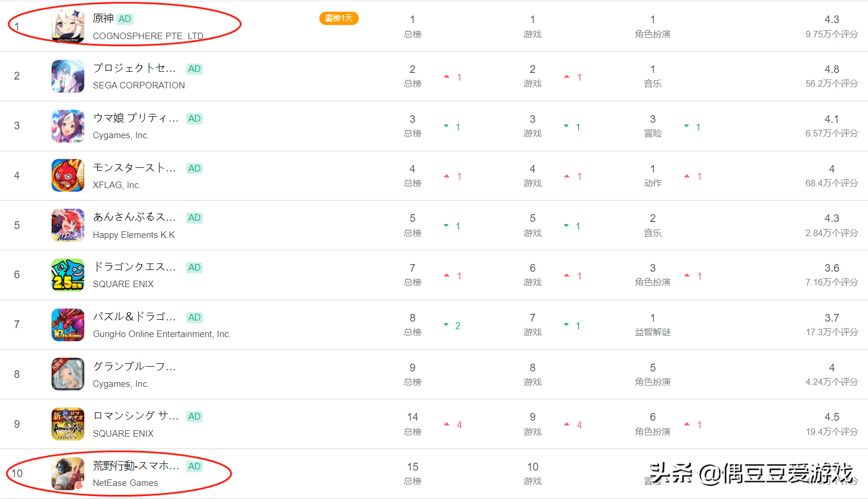Click publisher COGNOSPHERE PTE. LTD
The height and width of the screenshot is (499, 868).
point(148,36)
